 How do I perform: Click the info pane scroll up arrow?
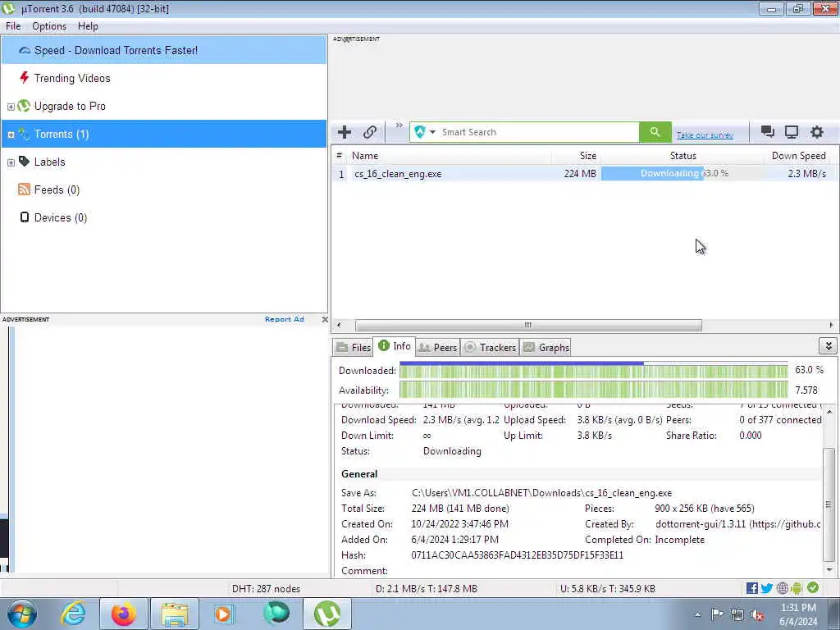coord(829,412)
